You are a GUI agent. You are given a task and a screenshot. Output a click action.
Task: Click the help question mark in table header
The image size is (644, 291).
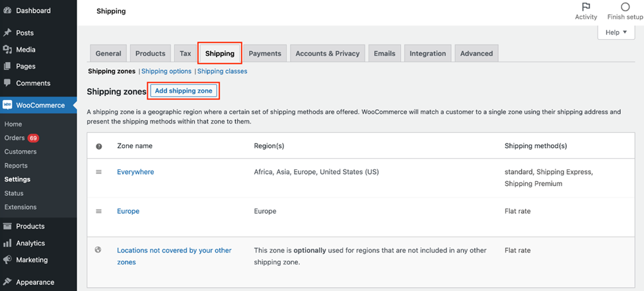(99, 146)
